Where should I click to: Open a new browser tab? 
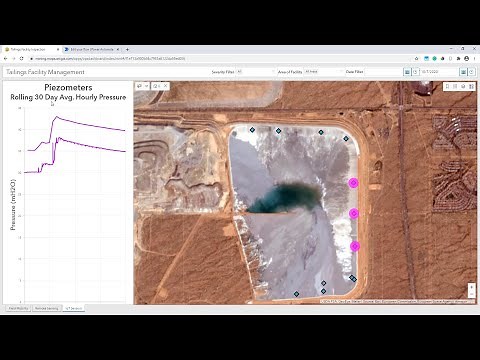point(127,49)
